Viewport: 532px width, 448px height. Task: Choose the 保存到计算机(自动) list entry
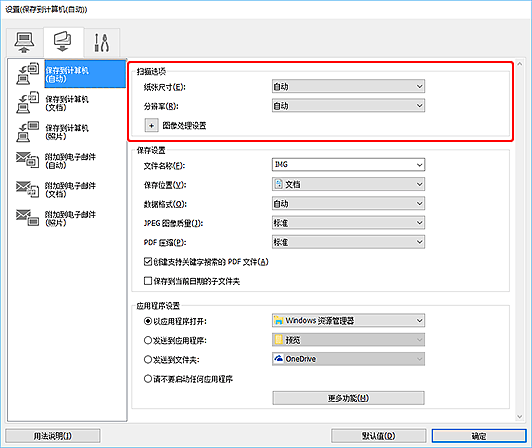click(x=85, y=74)
